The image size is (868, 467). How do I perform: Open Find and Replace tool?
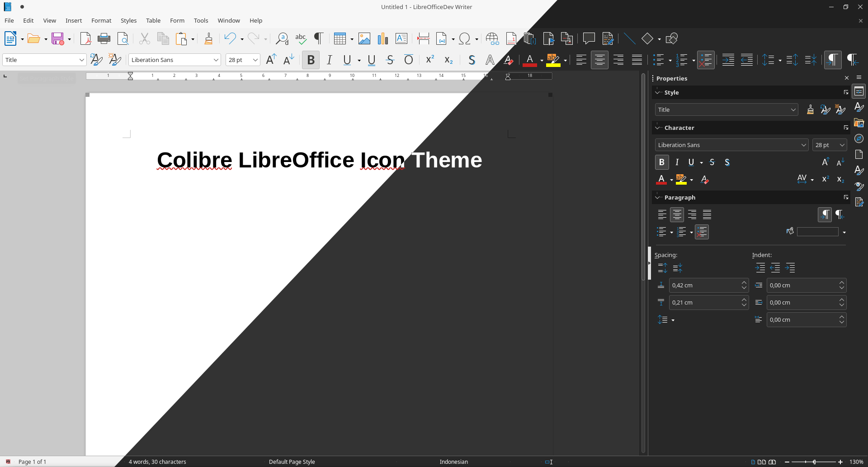pyautogui.click(x=282, y=39)
